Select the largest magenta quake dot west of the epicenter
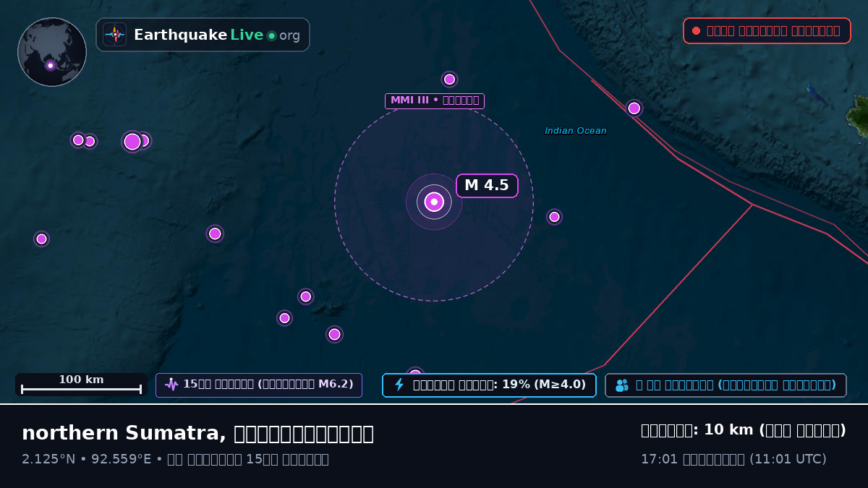The image size is (868, 488). (132, 142)
